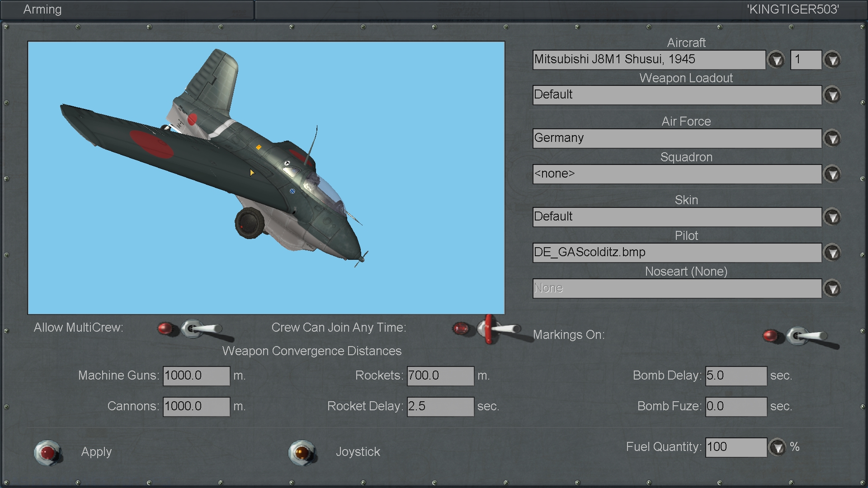Open the Noseart dropdown arrow
The height and width of the screenshot is (488, 868).
coord(832,288)
